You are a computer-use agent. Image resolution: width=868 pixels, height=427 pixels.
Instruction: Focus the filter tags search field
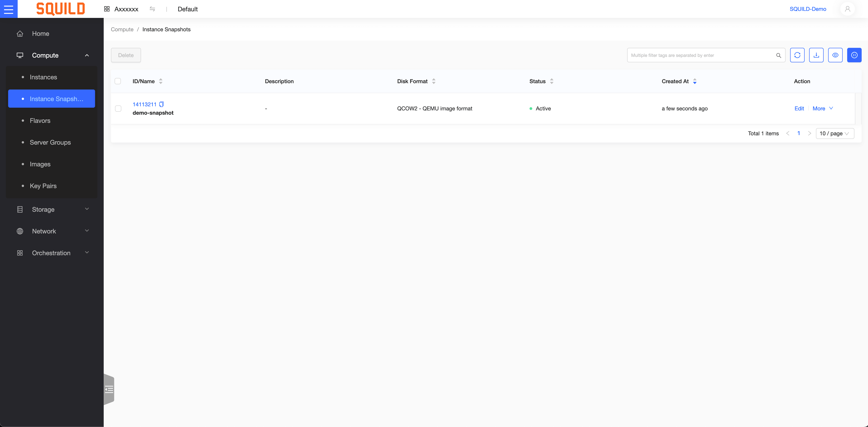pyautogui.click(x=701, y=55)
